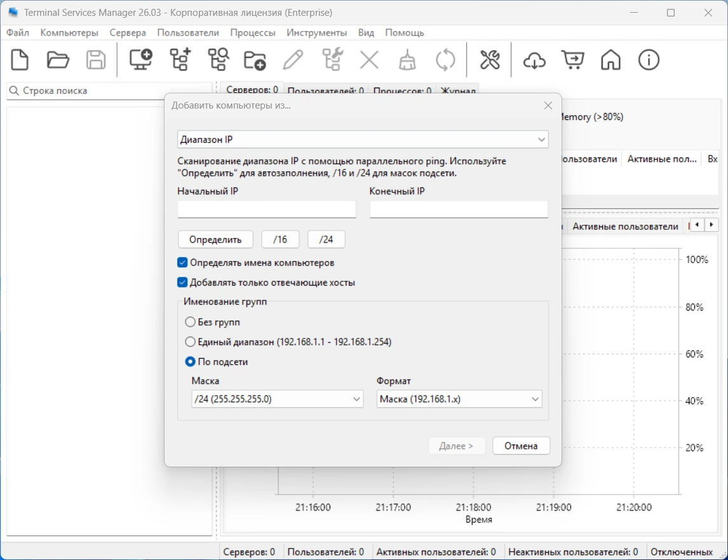
Task: Click the Delete X toolbar icon
Action: click(x=369, y=60)
